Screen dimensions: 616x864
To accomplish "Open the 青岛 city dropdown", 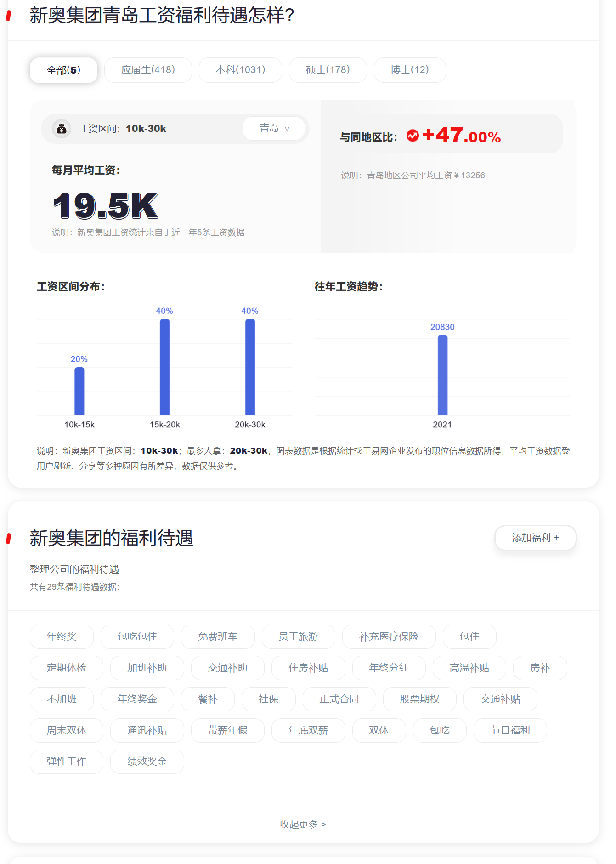I will click(274, 129).
